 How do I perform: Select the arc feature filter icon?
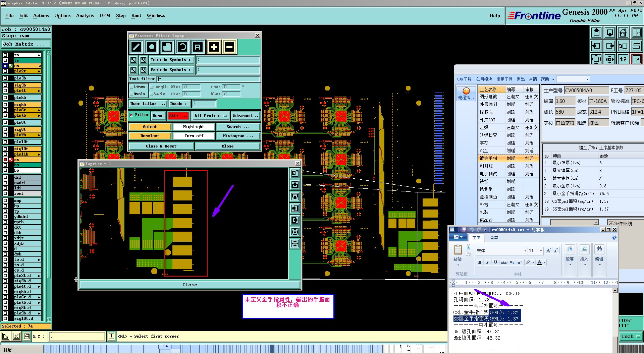(x=182, y=47)
